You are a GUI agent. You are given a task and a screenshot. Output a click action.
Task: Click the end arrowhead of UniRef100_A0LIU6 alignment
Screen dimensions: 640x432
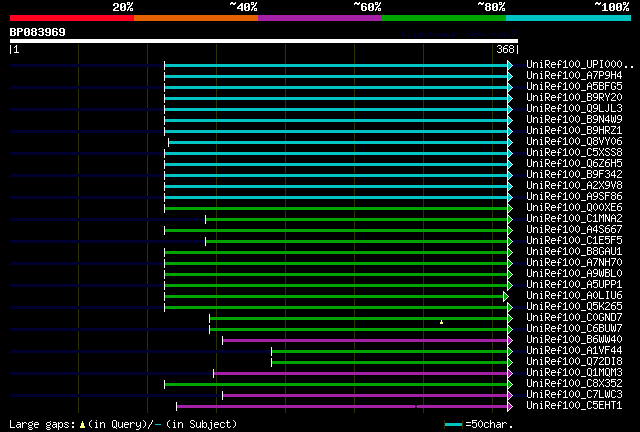[x=506, y=296]
